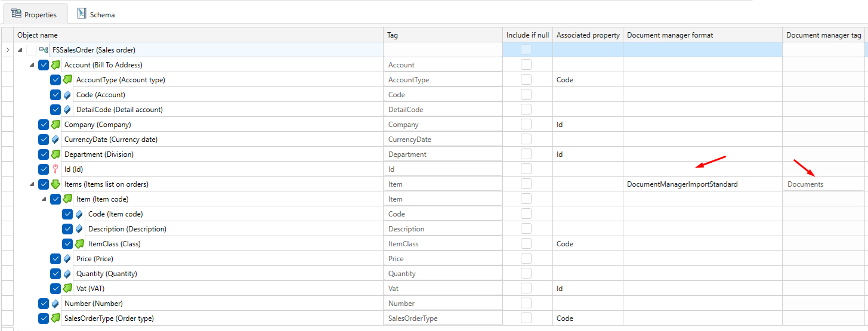Collapse the Account (Bill To Address) node
The height and width of the screenshot is (331, 868).
[32, 65]
